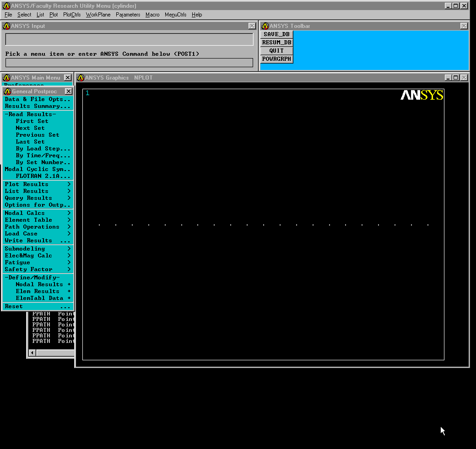This screenshot has height=449, width=476.
Task: Expand the Submodeling submenu
Action: [38, 249]
